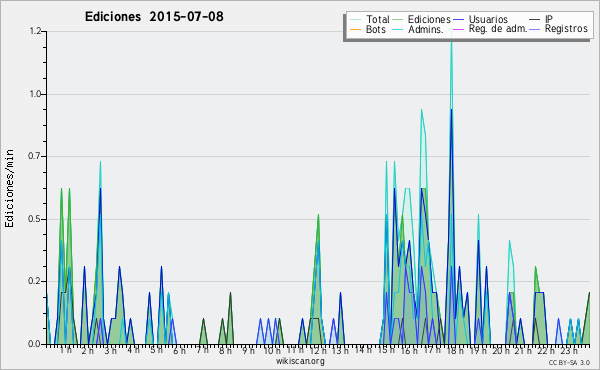Click the Ediciones/min y-axis title
The height and width of the screenshot is (370, 600).
9,188
